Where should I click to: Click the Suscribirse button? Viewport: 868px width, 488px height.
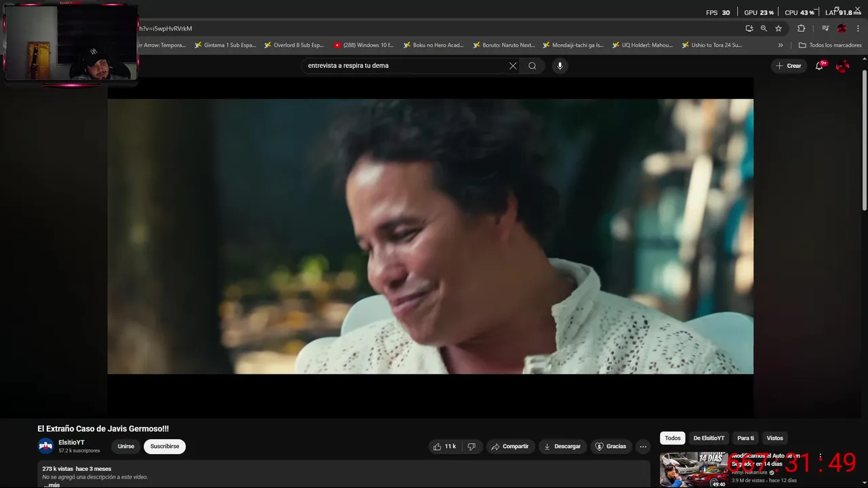tap(165, 447)
